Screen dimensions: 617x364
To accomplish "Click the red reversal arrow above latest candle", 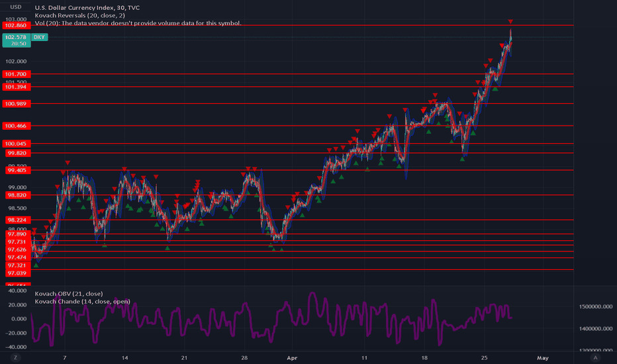I will coord(510,21).
